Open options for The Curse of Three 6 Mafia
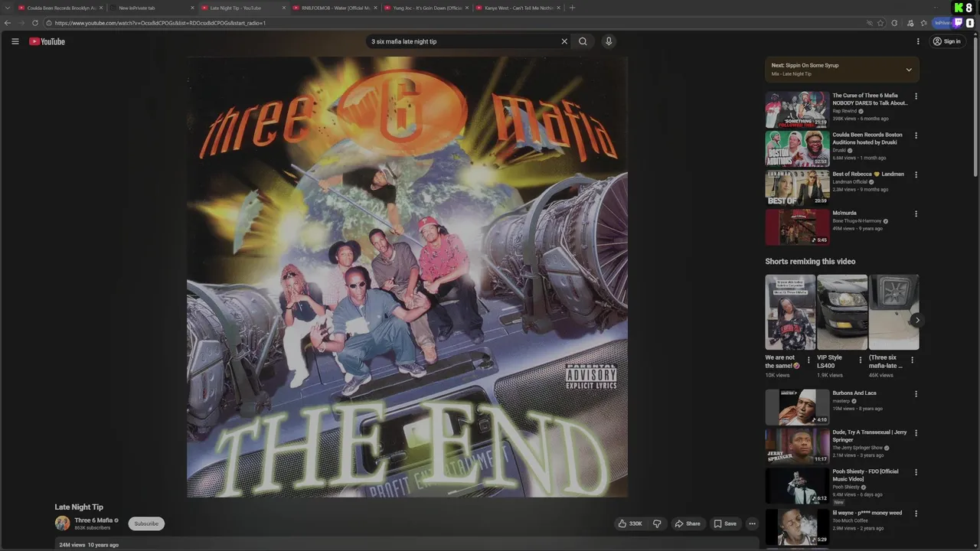Viewport: 980px width, 551px height. pos(916,96)
